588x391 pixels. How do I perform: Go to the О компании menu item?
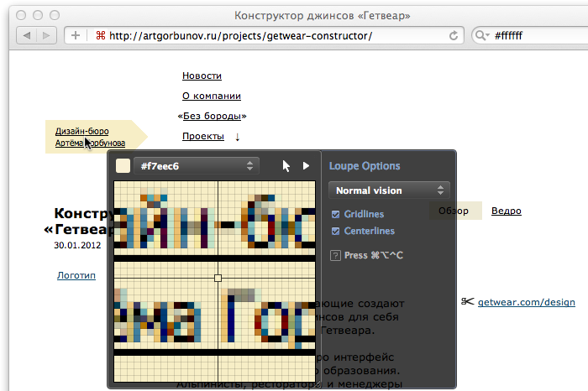212,96
